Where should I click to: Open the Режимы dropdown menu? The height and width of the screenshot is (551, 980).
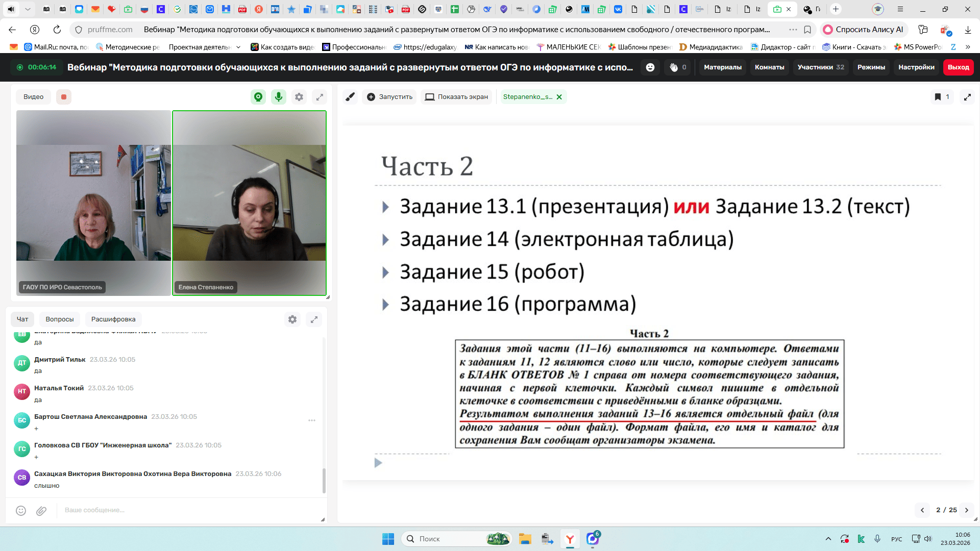coord(871,67)
